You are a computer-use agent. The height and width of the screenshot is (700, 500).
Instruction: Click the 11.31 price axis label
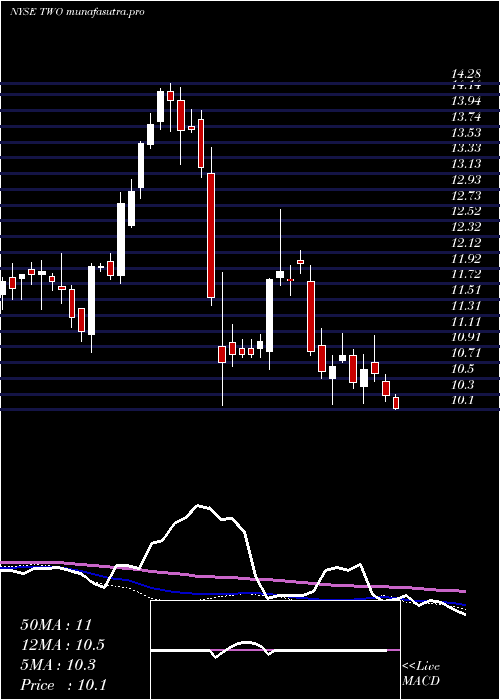(467, 306)
